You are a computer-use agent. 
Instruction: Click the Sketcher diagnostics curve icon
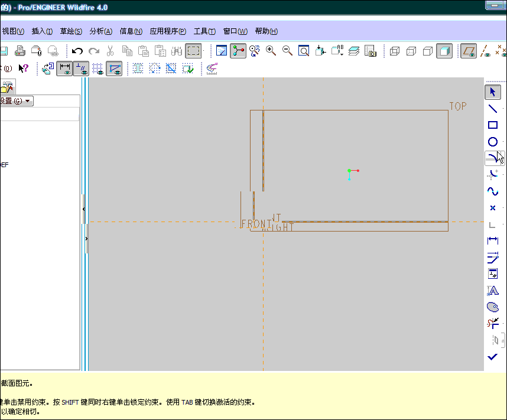[x=212, y=68]
